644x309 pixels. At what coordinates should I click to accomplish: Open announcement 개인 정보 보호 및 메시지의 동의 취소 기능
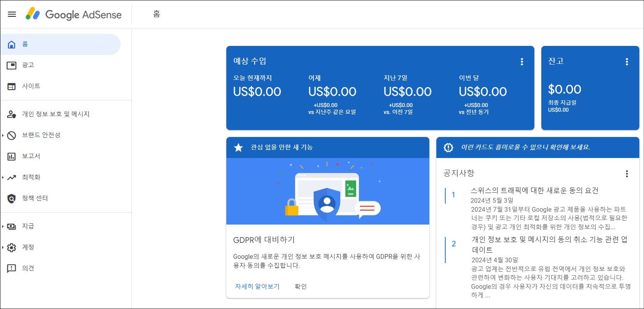pos(549,244)
